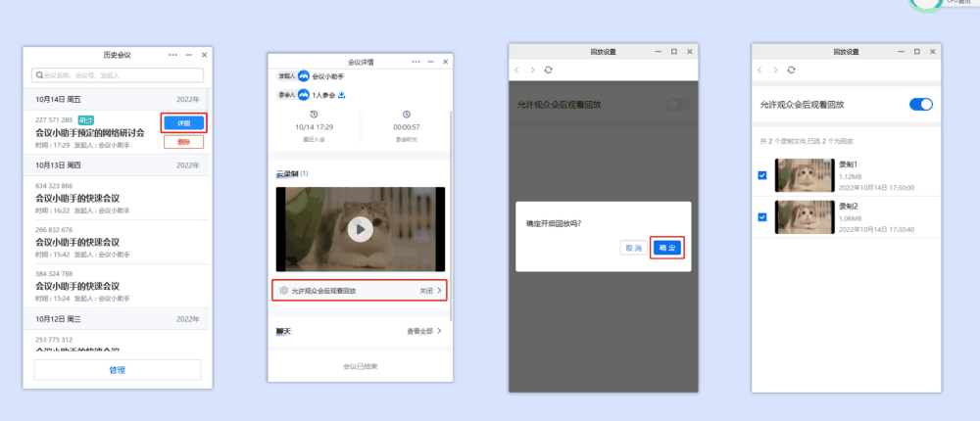Go forward in fourth 回放设置 window
Viewport: 980px width, 421px height.
[775, 70]
